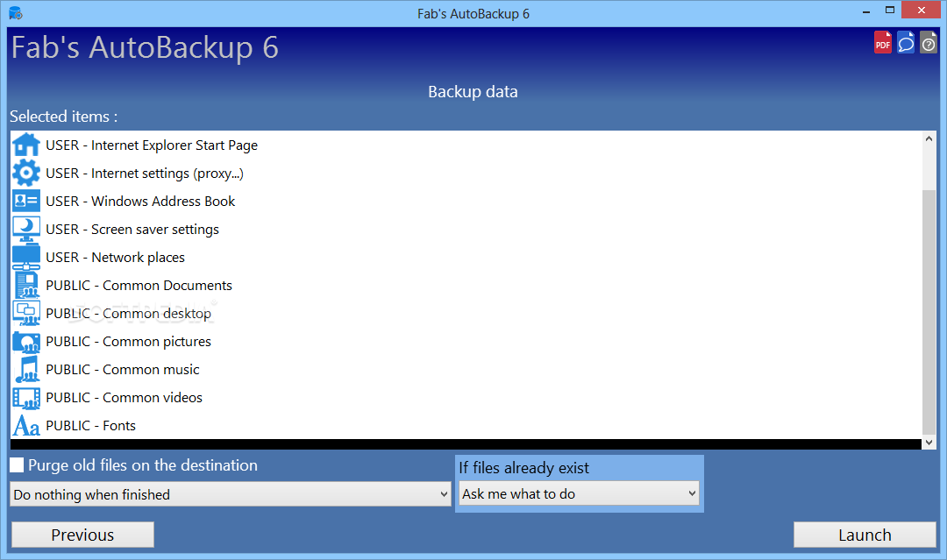Open the Do nothing when finished dropdown
Screen dimensions: 947x560
[x=230, y=494]
